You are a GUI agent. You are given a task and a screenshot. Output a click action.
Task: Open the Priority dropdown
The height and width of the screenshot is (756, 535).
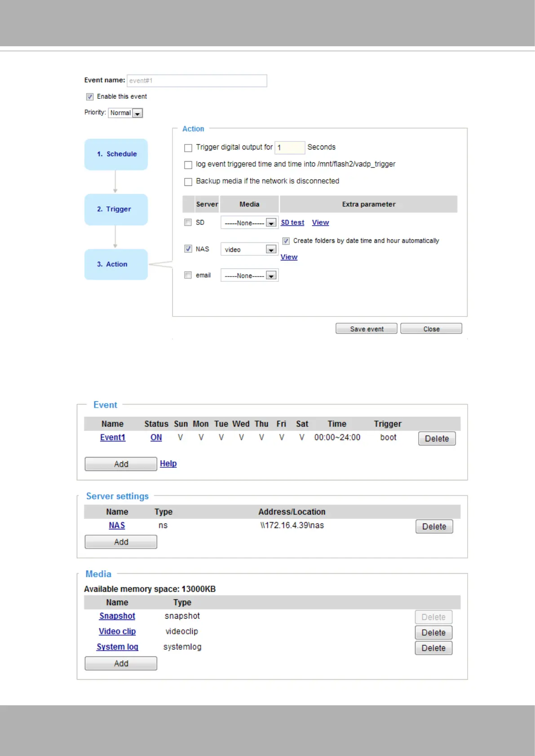click(125, 113)
